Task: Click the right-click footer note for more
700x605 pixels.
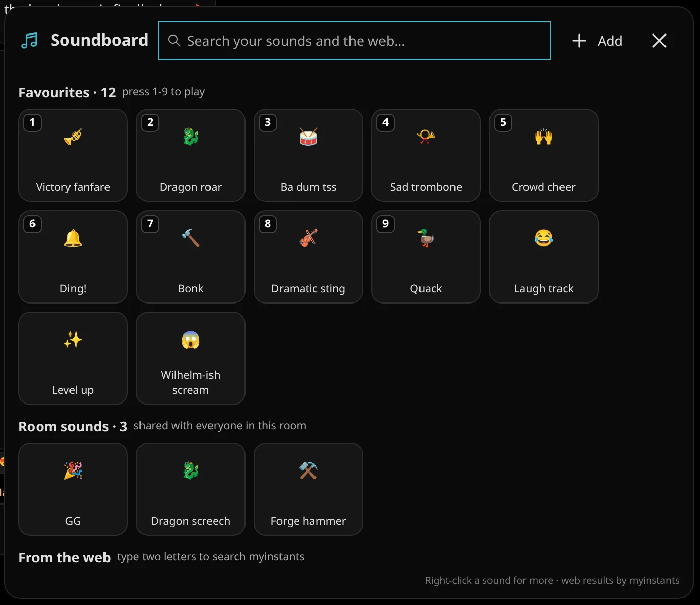Action: 552,580
